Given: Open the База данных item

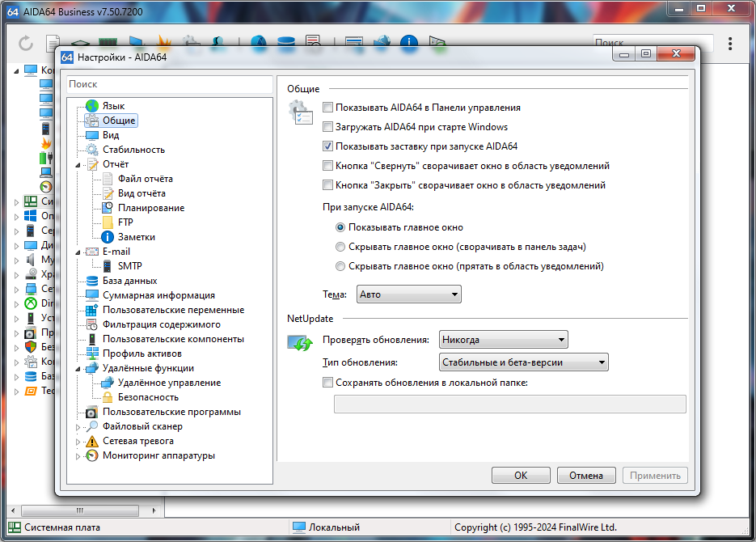Looking at the screenshot, I should pyautogui.click(x=121, y=281).
